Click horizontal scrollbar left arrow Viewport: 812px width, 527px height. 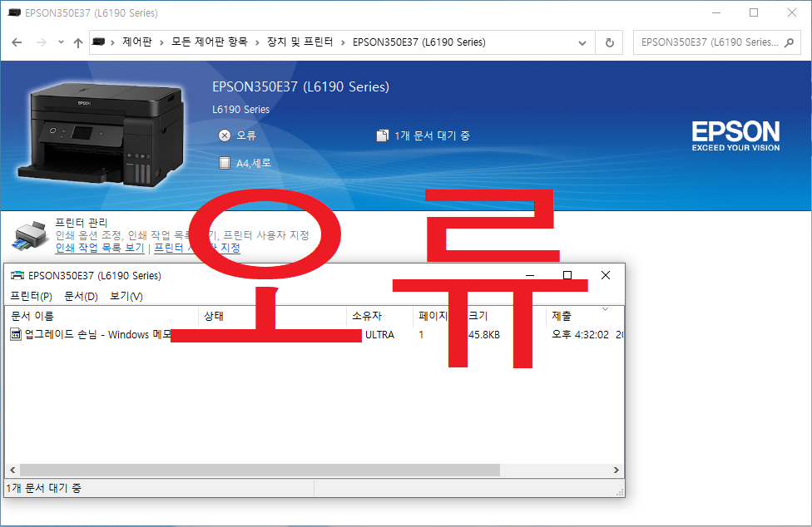pos(12,470)
